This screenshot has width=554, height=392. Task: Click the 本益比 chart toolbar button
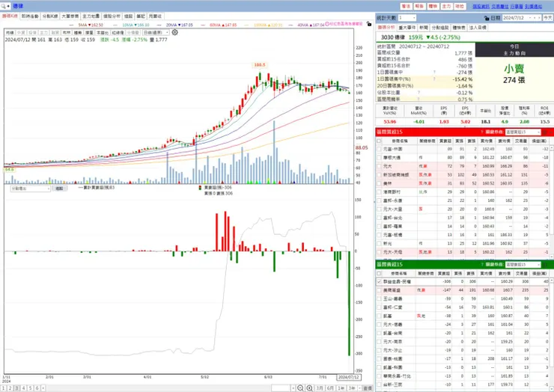pos(103,32)
